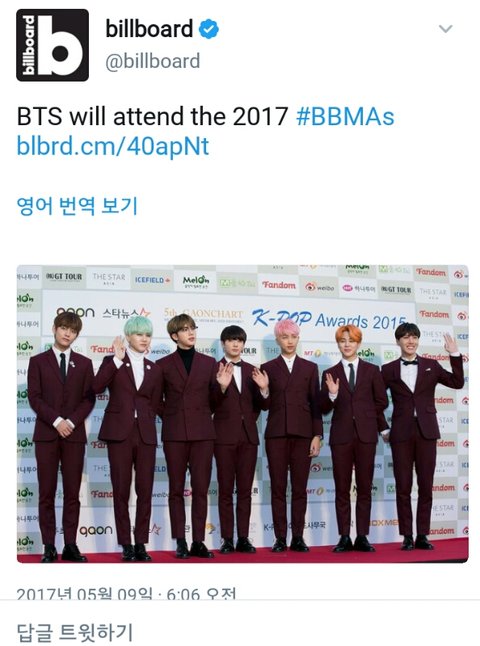Click the blue verified badge next to billboard

(209, 29)
